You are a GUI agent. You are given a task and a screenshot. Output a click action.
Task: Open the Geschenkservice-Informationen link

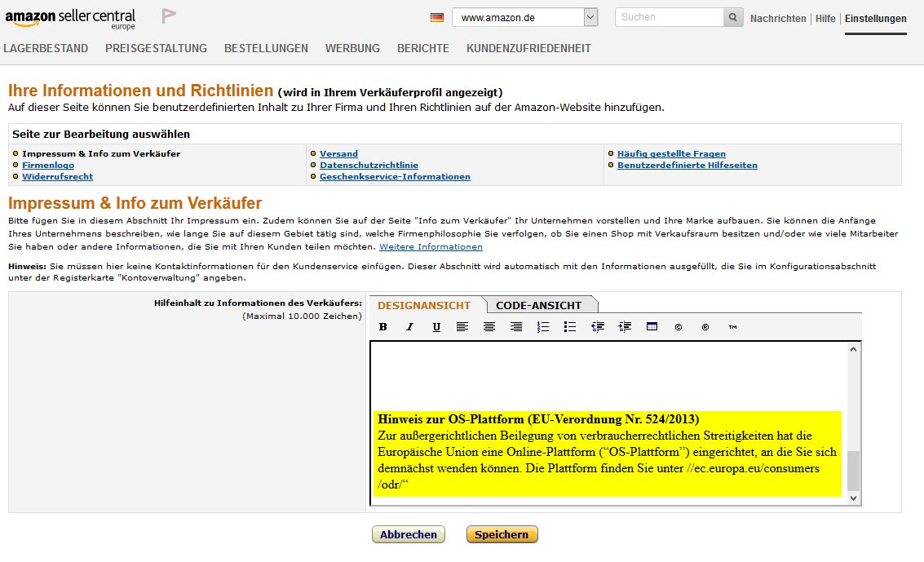395,176
